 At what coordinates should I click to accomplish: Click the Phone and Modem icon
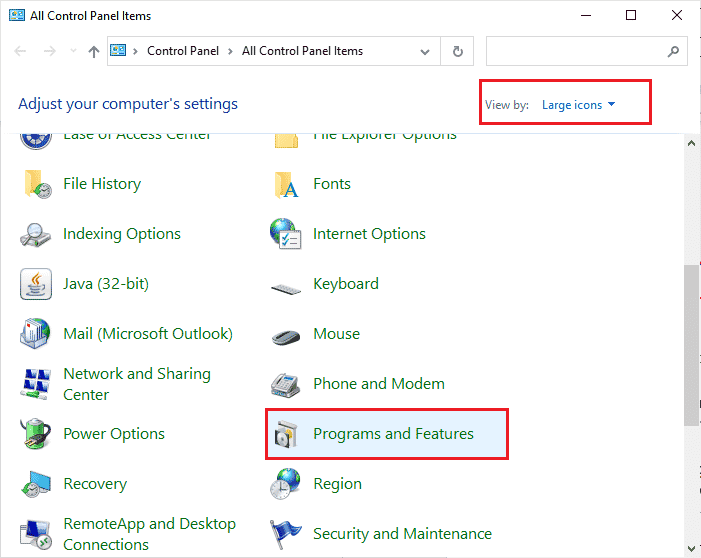[285, 385]
